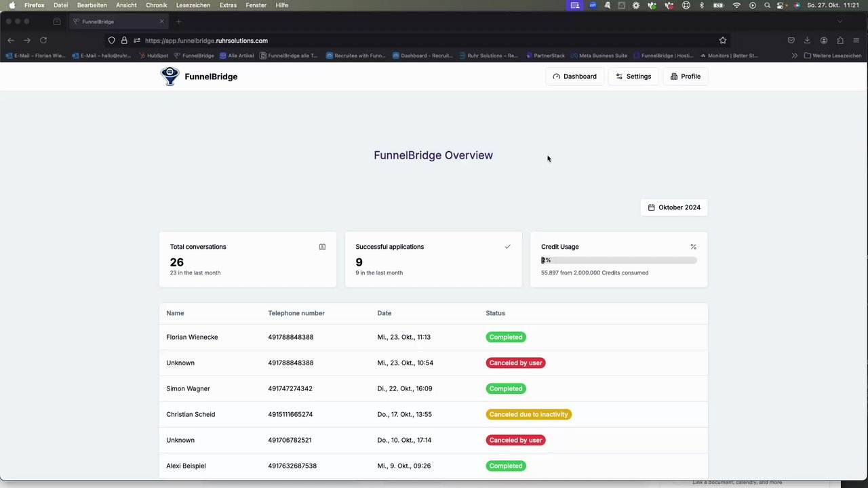The image size is (868, 488).
Task: Click the Zoom icon in menu bar
Action: (x=593, y=5)
